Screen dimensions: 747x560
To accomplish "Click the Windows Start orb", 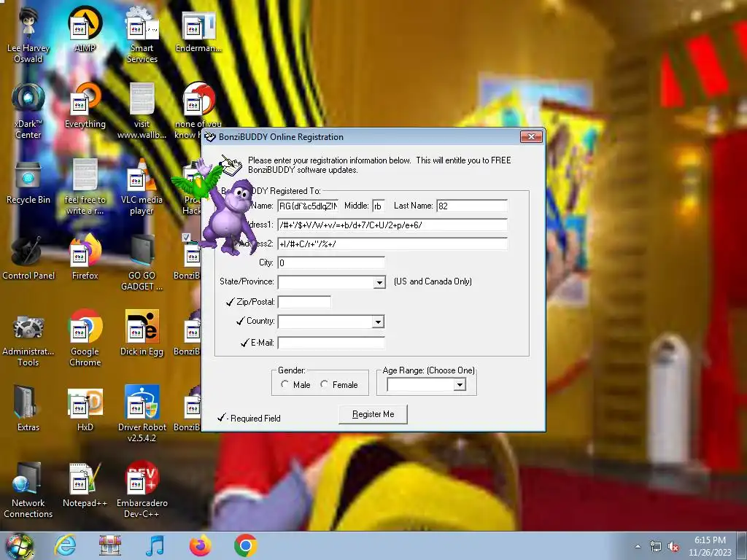I will click(x=19, y=546).
